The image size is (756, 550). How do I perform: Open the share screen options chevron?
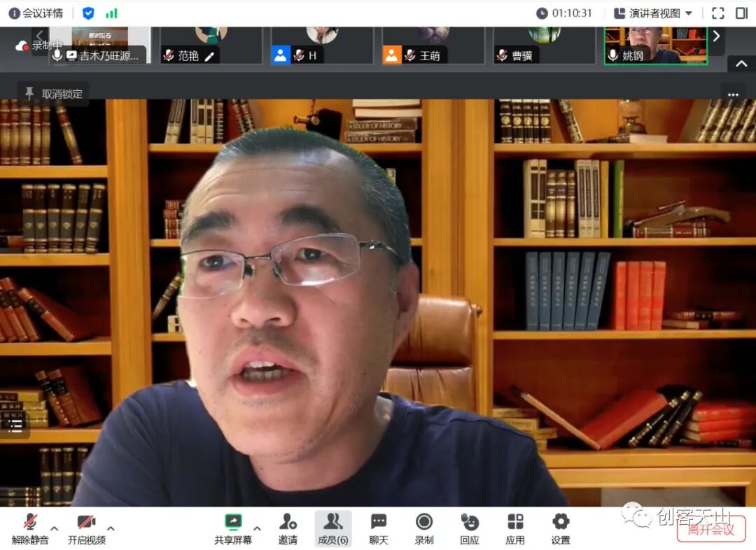[x=258, y=530]
